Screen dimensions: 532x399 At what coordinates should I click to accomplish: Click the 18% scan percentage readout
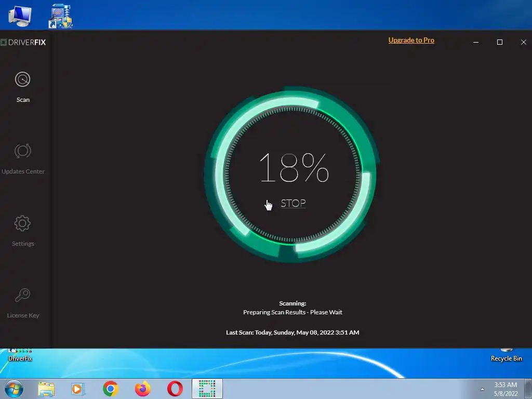click(294, 167)
